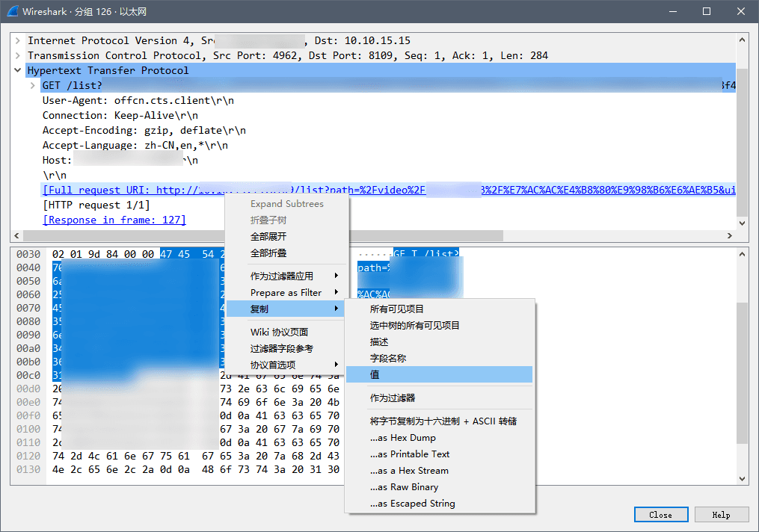Screen dimensions: 759x532
Task: Click the Wireshark shark fin title icon
Action: click(x=13, y=11)
